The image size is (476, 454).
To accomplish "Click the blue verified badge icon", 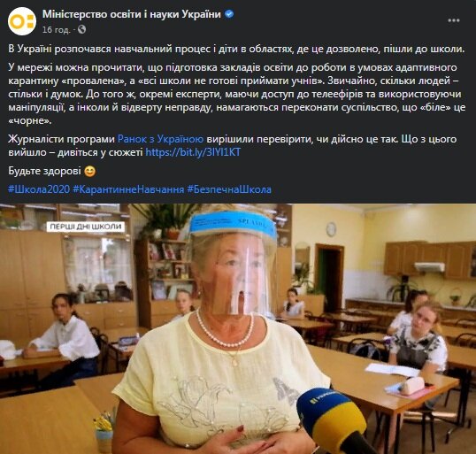I will (x=229, y=14).
